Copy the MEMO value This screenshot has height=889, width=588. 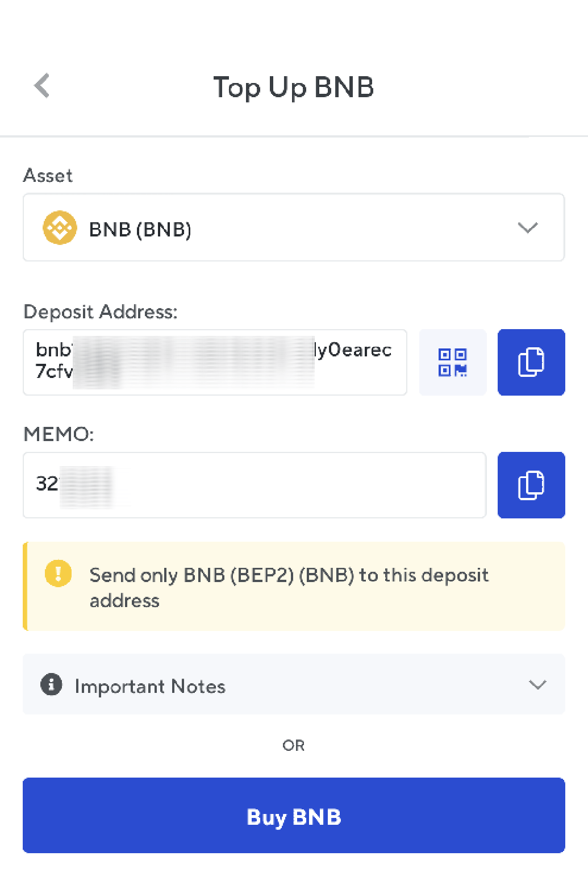tap(531, 485)
